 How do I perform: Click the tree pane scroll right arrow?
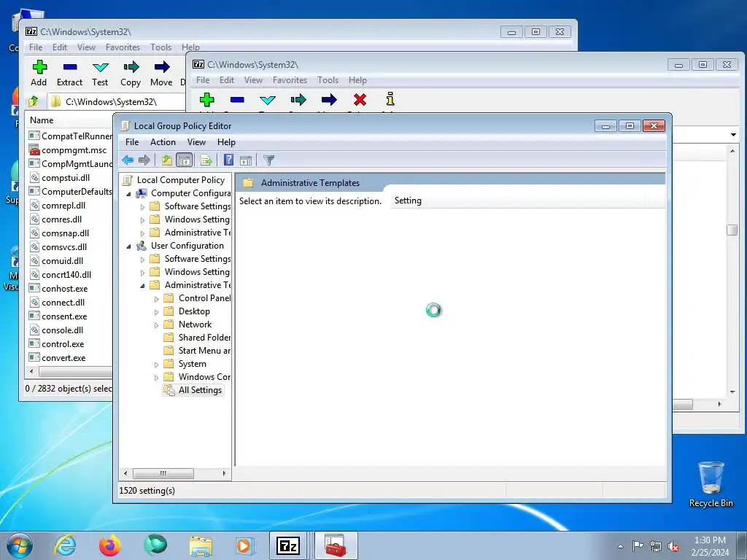[225, 473]
